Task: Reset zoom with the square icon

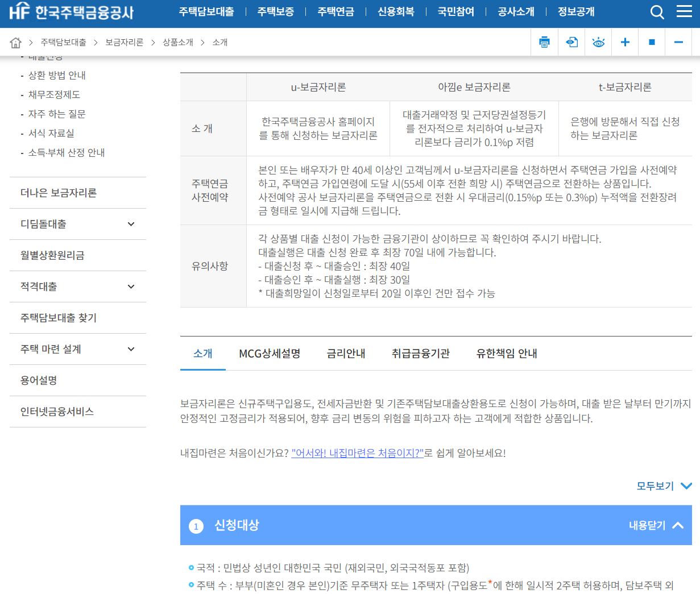Action: pos(652,42)
